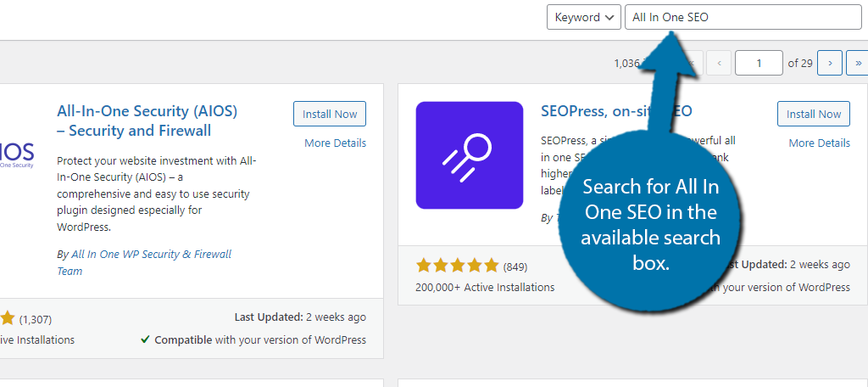The image size is (868, 387).
Task: Open All In One WP Security & Firewall Team author link
Action: 144,262
